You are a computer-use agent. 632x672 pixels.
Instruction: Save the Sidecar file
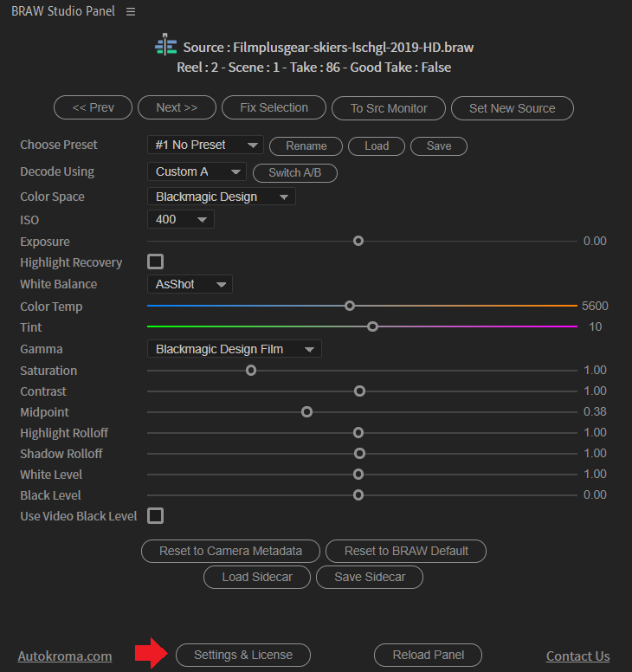(370, 577)
